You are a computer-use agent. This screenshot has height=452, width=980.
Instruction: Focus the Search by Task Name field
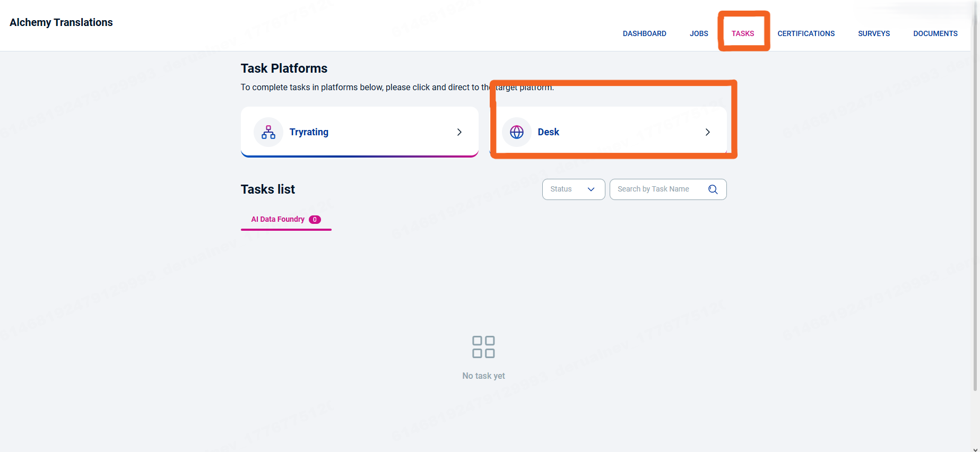pyautogui.click(x=658, y=189)
